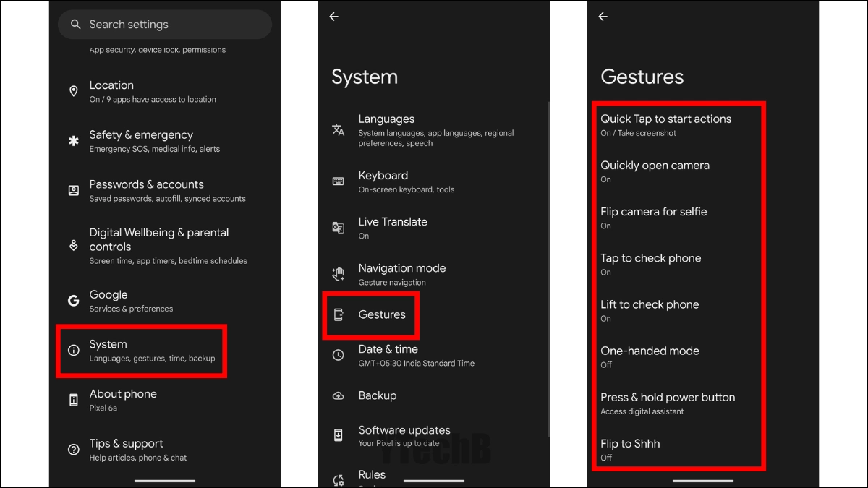Viewport: 868px width, 488px height.
Task: Type in the Search settings field
Action: [174, 25]
